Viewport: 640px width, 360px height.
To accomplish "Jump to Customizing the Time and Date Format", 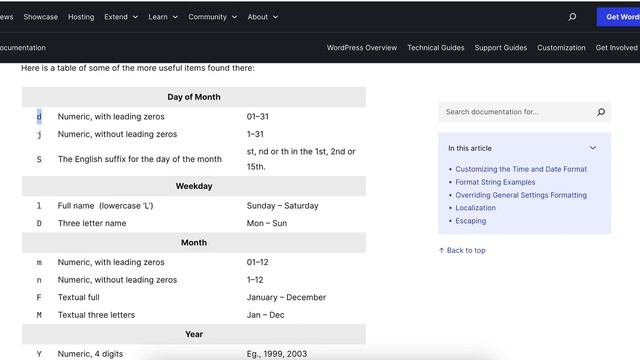I will [521, 169].
